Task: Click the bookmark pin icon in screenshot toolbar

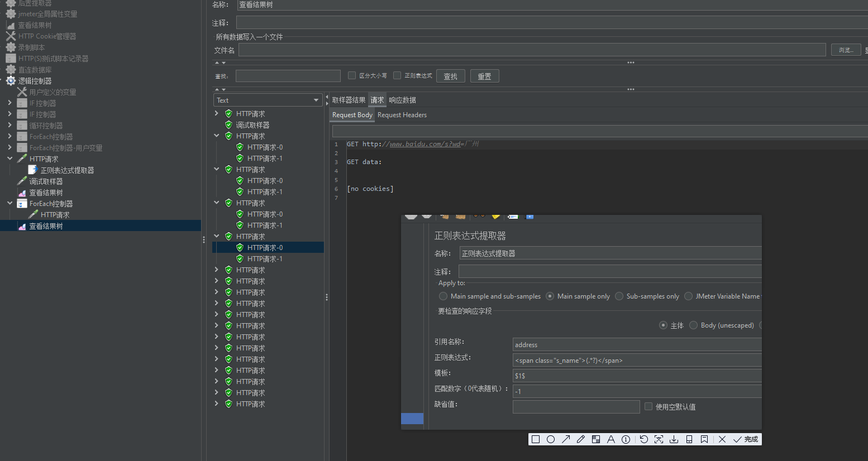Action: click(704, 439)
